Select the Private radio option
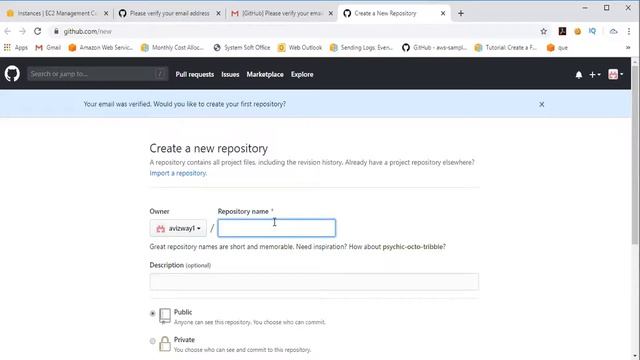This screenshot has width=640, height=360. 153,341
